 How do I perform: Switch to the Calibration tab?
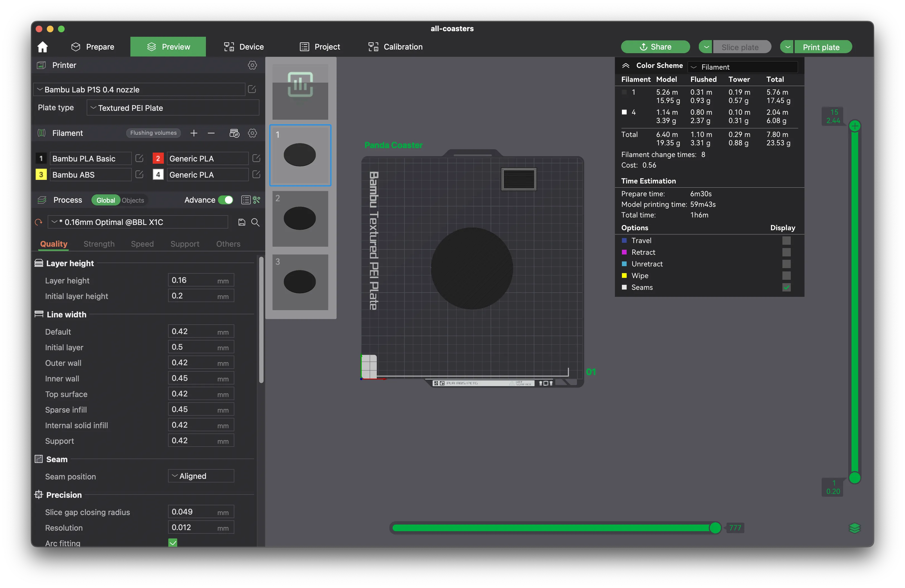pos(395,47)
